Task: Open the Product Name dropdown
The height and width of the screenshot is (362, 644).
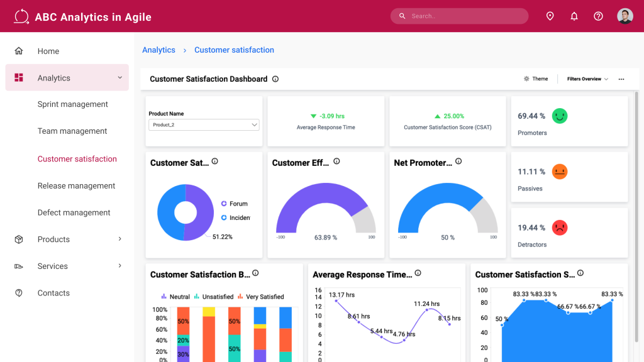Action: [204, 125]
